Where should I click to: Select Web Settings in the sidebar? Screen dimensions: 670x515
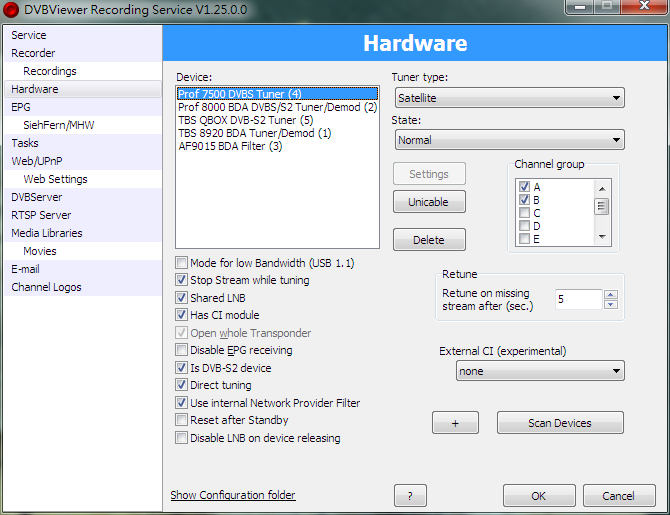coord(83,179)
